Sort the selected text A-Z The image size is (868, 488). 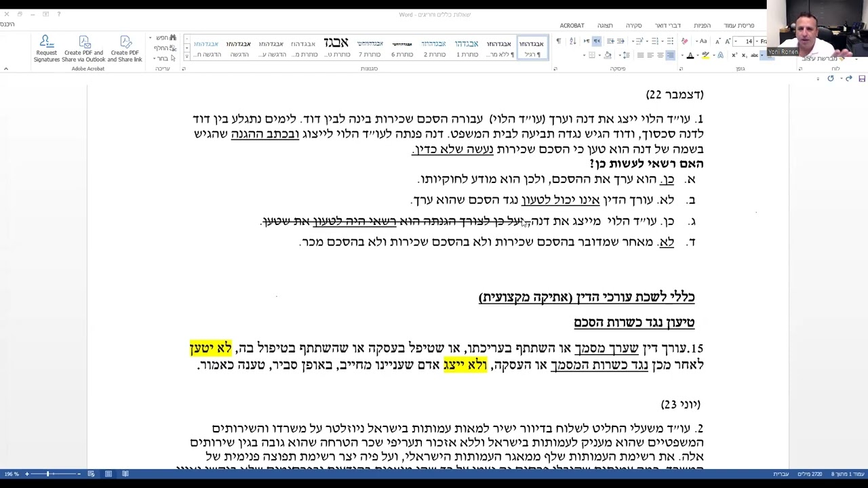pyautogui.click(x=573, y=41)
